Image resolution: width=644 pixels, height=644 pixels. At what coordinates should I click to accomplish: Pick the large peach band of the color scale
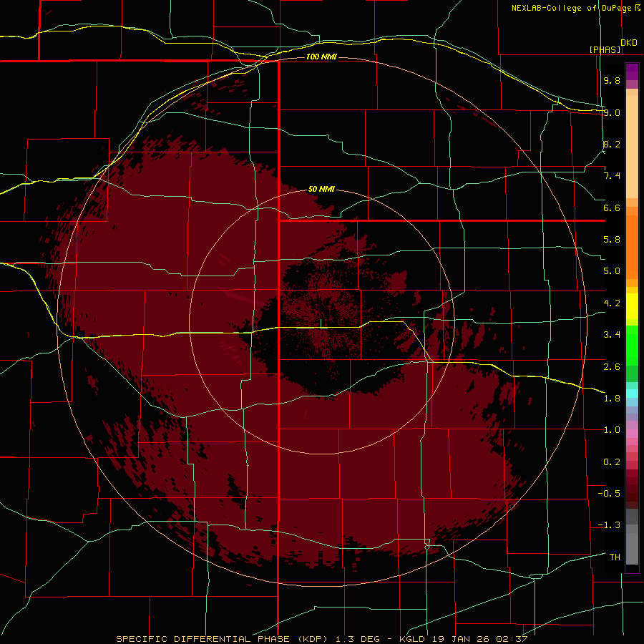[632, 147]
